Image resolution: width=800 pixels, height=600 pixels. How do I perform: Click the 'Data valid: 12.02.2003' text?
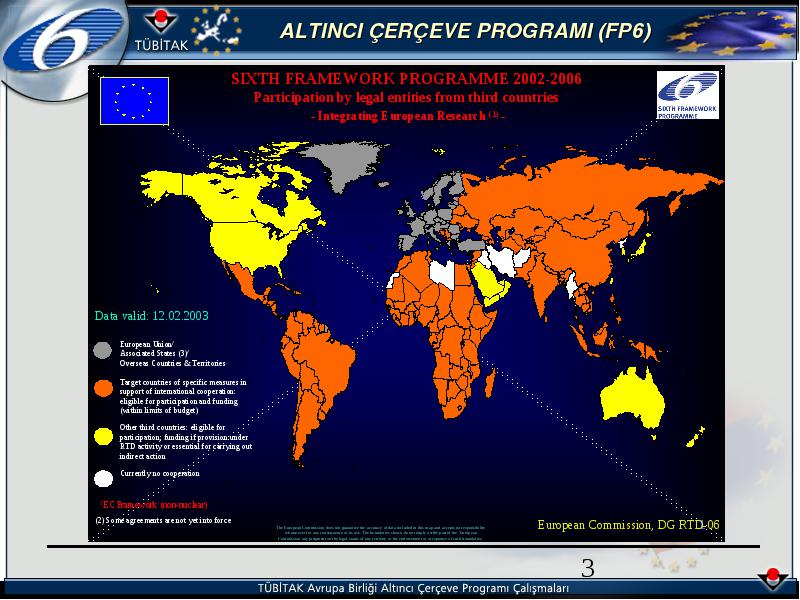click(x=152, y=315)
